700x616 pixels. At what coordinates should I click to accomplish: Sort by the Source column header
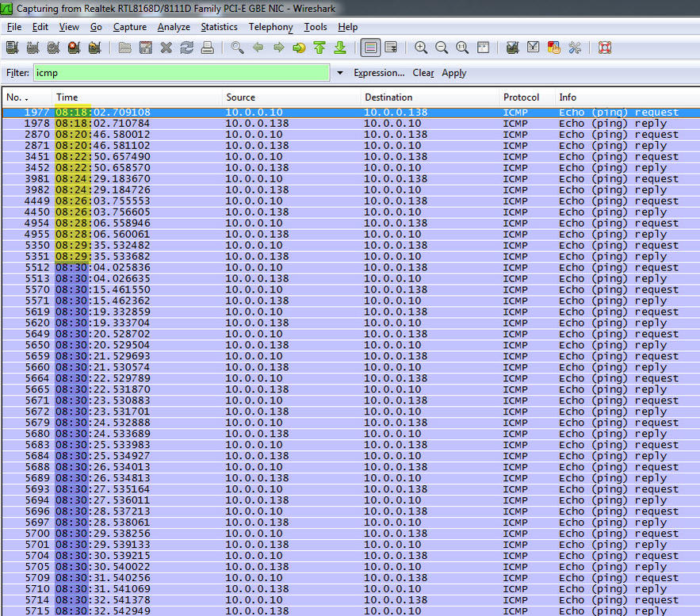(291, 98)
